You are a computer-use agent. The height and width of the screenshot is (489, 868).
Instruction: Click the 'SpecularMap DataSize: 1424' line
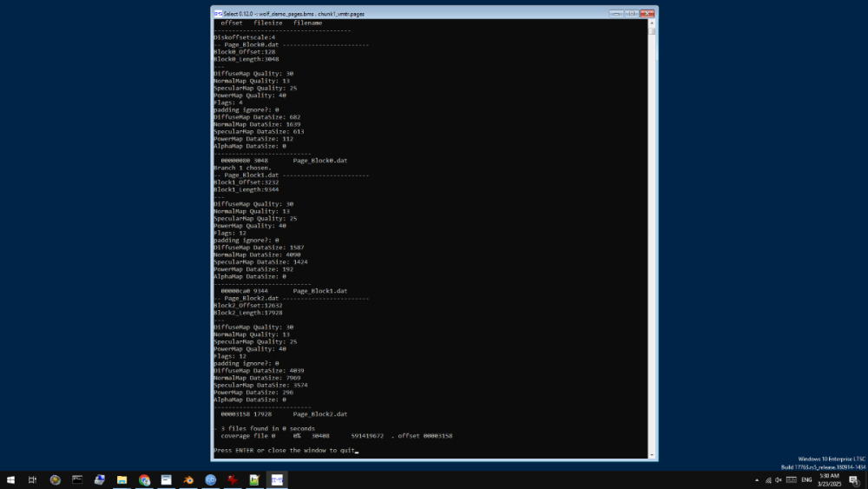(260, 262)
